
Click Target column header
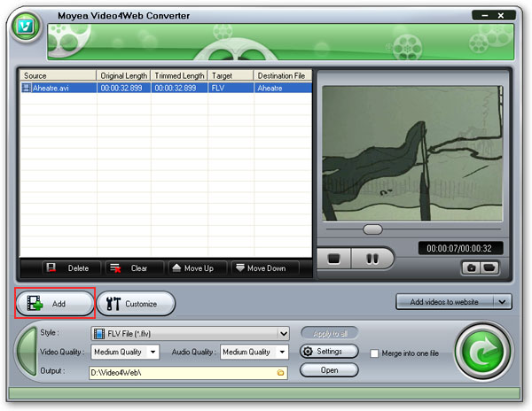pyautogui.click(x=231, y=75)
